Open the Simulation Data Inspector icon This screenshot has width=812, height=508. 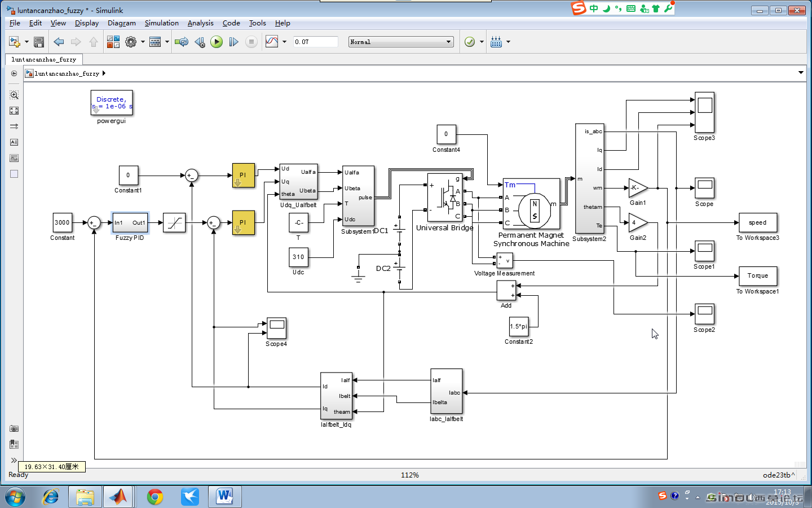(x=272, y=42)
